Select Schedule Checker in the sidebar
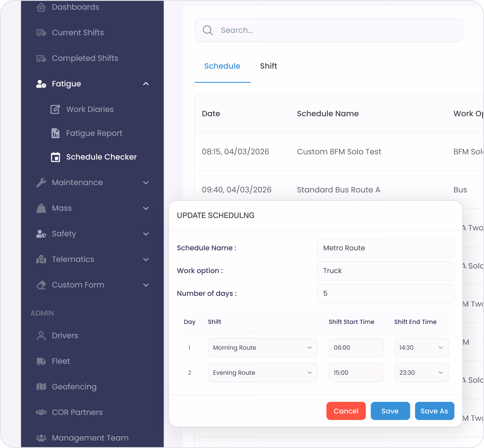 pyautogui.click(x=101, y=157)
